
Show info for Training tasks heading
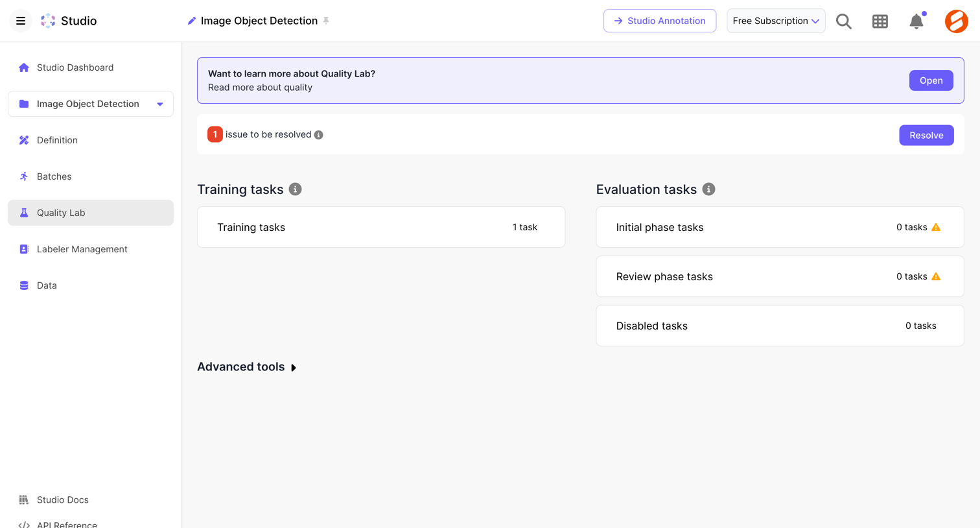click(295, 189)
